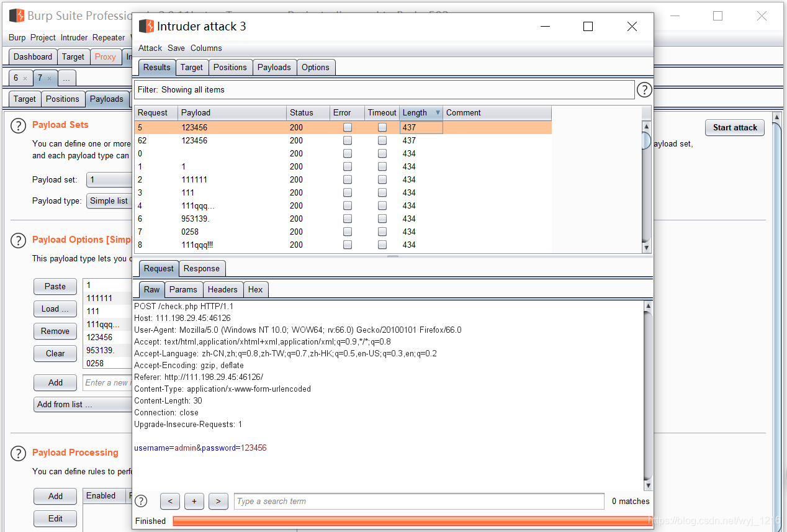
Task: Click scroll down arrow of results table
Action: (x=646, y=248)
